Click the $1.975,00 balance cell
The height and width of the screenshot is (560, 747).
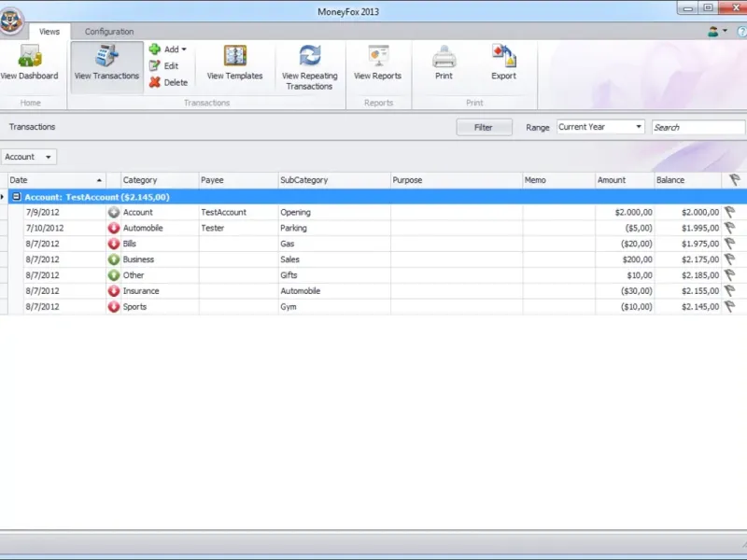[687, 244]
